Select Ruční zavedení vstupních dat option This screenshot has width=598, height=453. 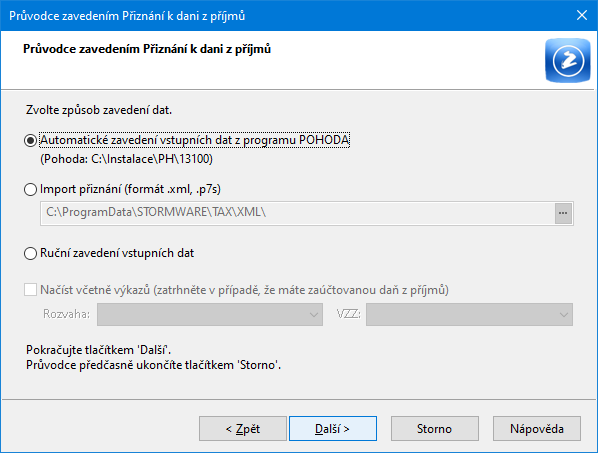(x=30, y=254)
